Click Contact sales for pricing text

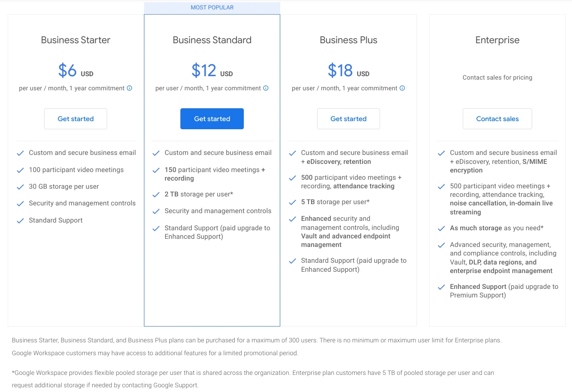[497, 77]
